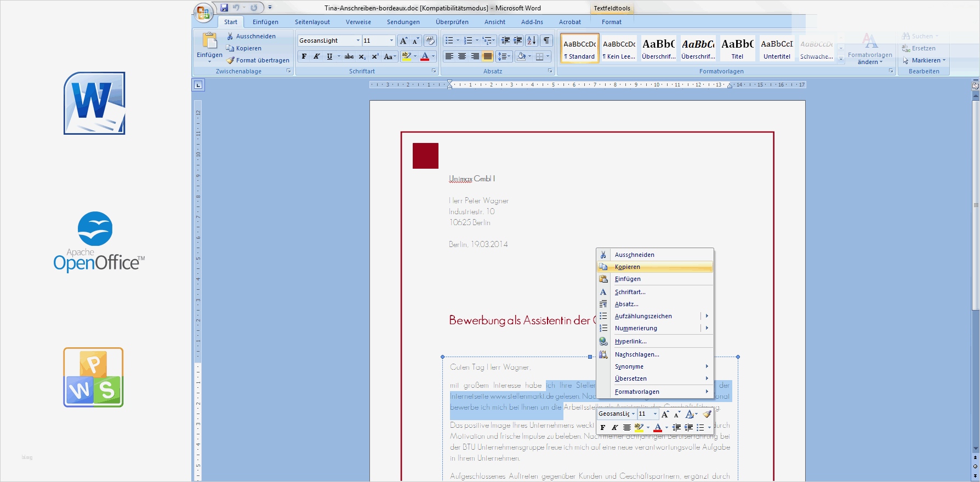Apply the Untertitel style from the gallery
The width and height of the screenshot is (980, 482).
click(x=777, y=48)
